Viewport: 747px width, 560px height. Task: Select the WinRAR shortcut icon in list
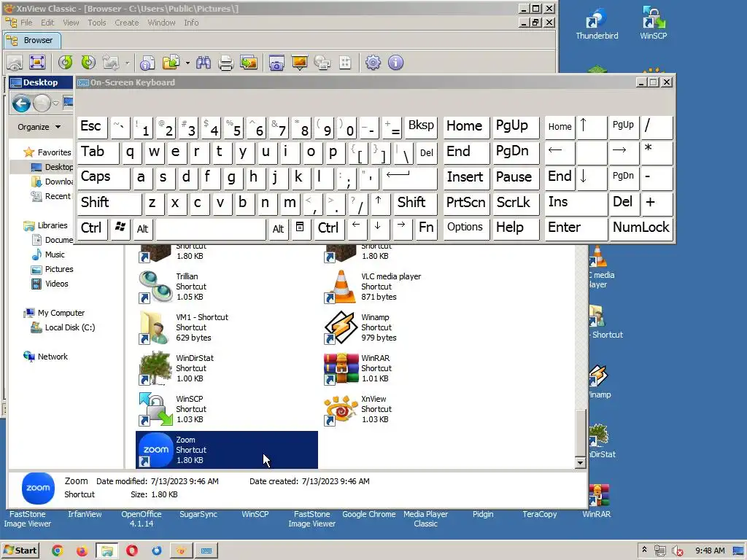341,368
